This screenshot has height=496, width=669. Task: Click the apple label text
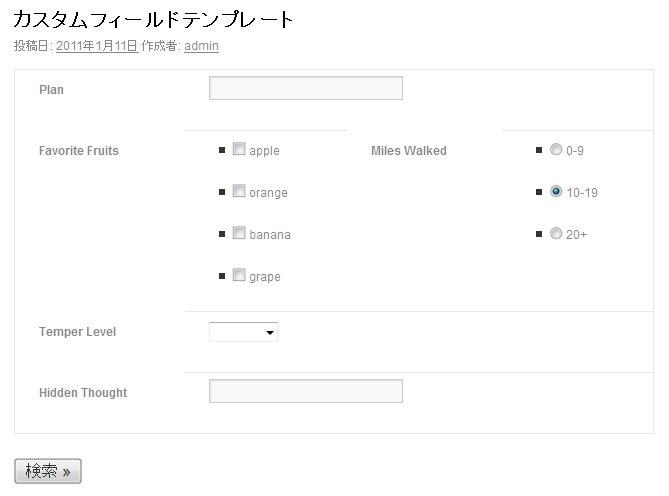click(264, 151)
